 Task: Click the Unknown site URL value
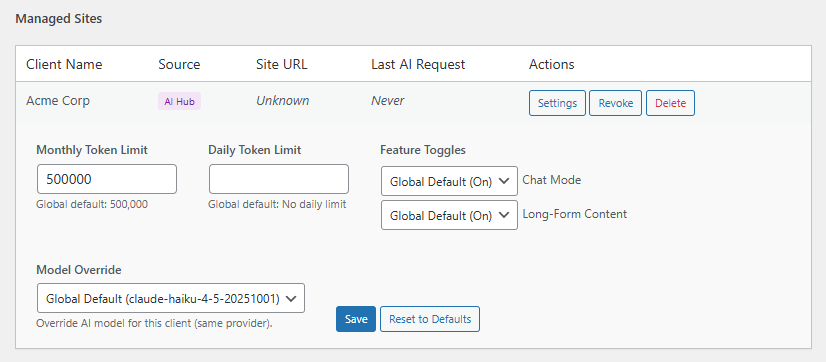282,101
